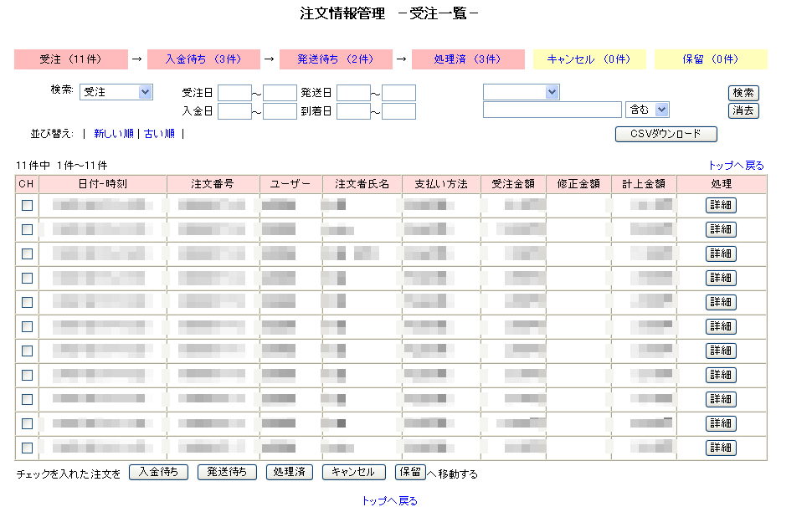Click the 受注日 start date input field
The width and height of the screenshot is (812, 507).
tap(234, 93)
